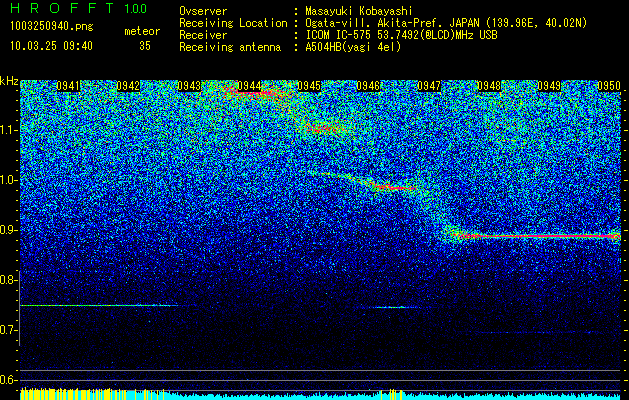This screenshot has width=629, height=400.
Task: Click the date stamp 10.03.25 09:40
Action: pyautogui.click(x=51, y=46)
